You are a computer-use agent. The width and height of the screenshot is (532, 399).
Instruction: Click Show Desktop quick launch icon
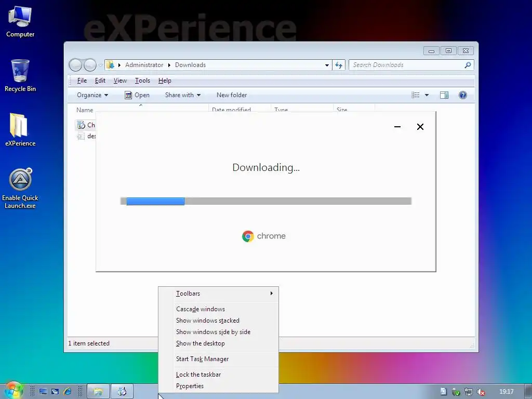(x=43, y=392)
